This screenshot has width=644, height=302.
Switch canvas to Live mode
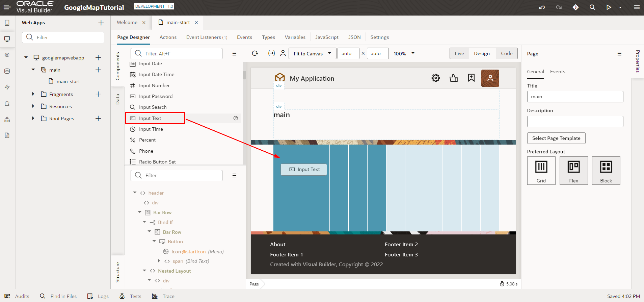pos(459,53)
